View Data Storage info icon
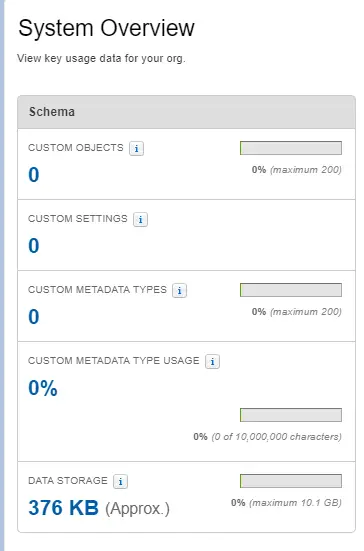This screenshot has height=551, width=364. click(121, 481)
